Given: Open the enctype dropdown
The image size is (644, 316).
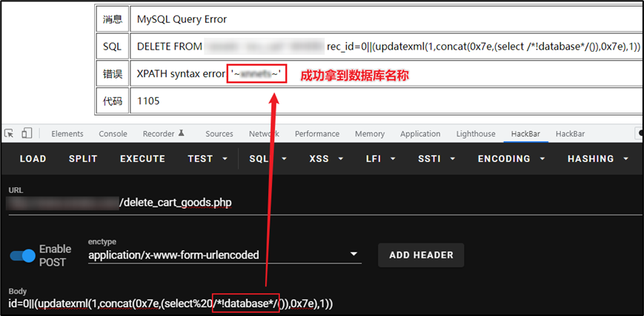Looking at the screenshot, I should 225,255.
